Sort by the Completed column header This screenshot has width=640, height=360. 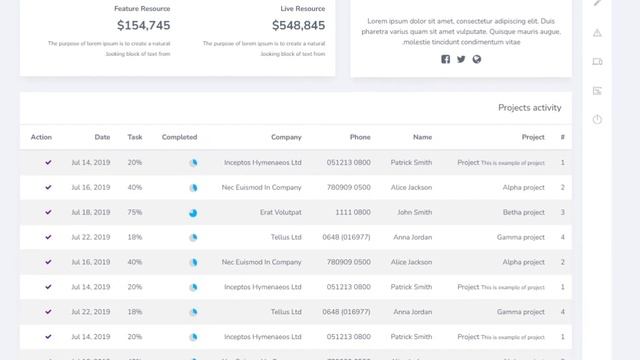point(179,137)
